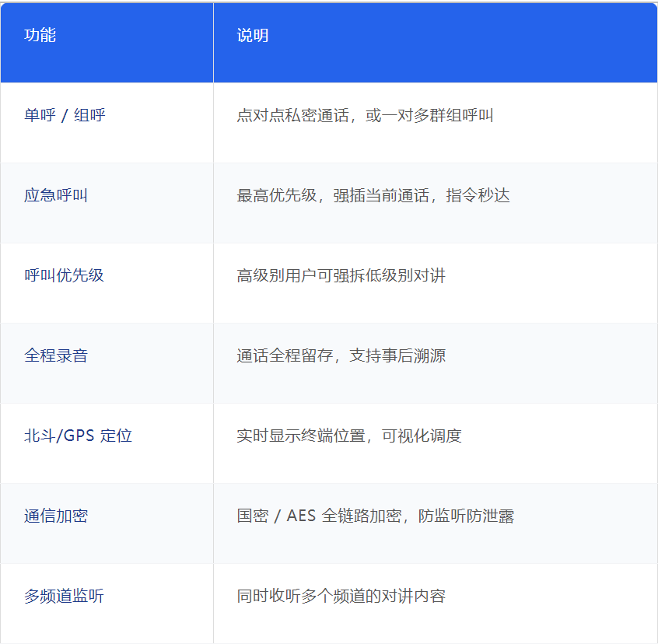Select text 高级别用户可强拆低级别对讲
Image resolution: width=658 pixels, height=644 pixels.
[341, 275]
